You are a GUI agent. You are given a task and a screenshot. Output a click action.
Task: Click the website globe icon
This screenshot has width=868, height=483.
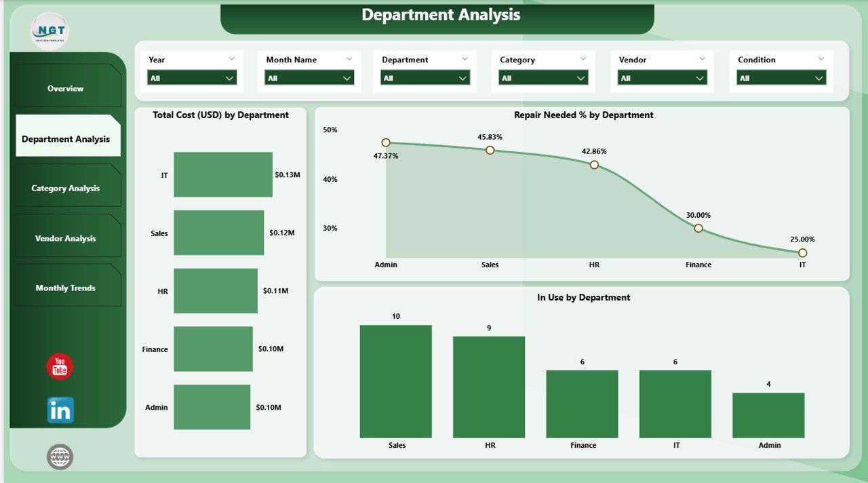(x=60, y=457)
